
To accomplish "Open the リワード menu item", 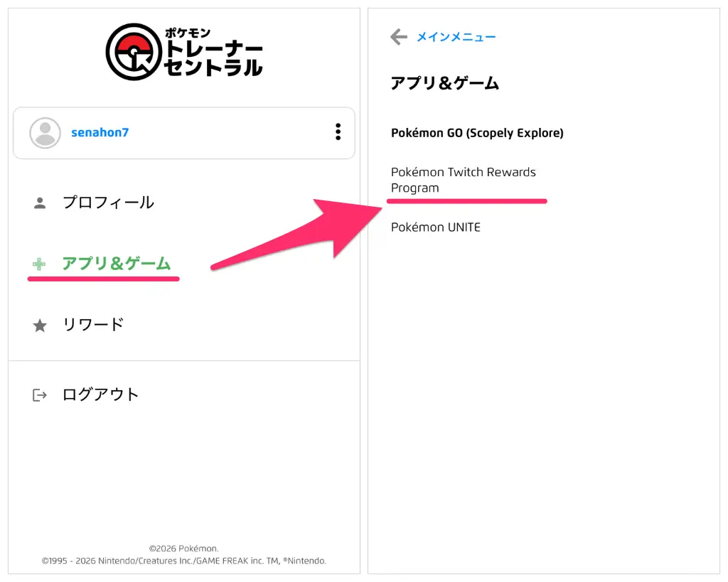I will [x=93, y=325].
